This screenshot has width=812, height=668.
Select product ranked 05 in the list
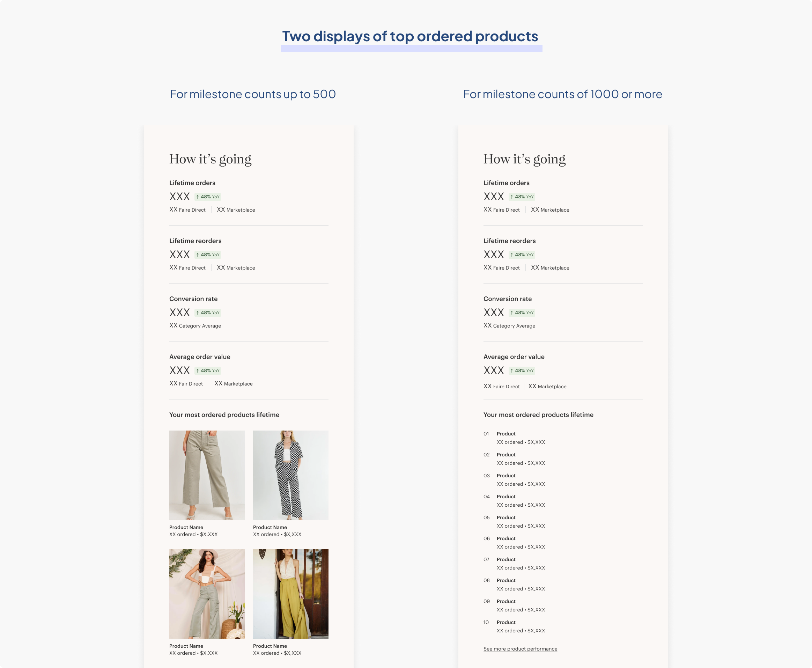click(506, 517)
